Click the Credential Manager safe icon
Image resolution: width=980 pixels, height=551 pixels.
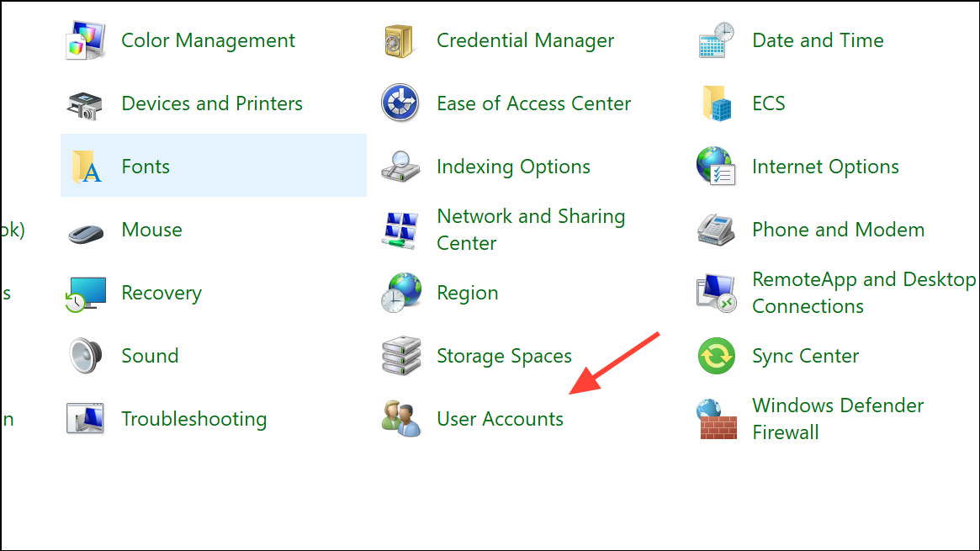399,41
